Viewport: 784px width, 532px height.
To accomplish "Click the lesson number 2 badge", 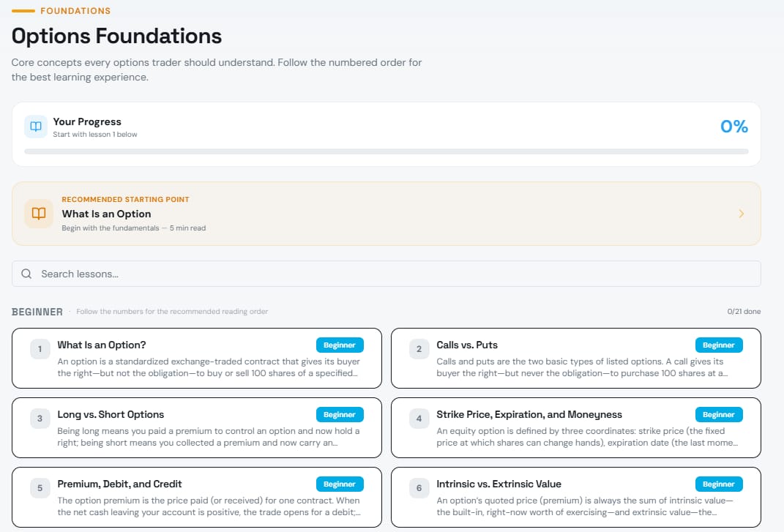I will [419, 349].
